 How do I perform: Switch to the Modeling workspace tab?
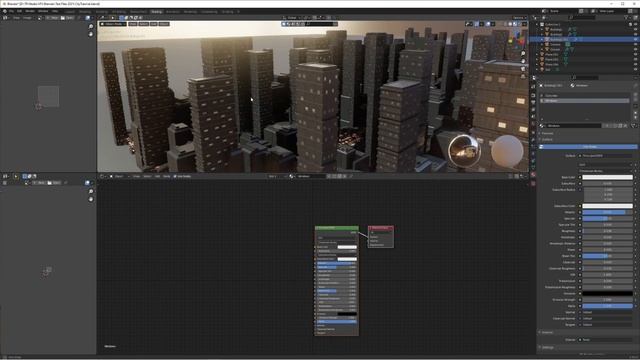85,11
